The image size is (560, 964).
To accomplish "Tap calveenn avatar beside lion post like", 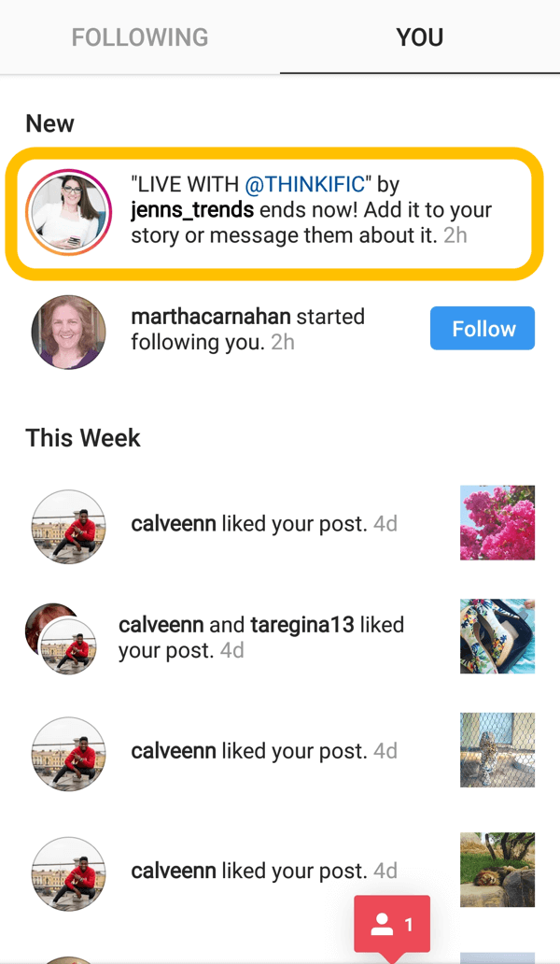I will 69,873.
